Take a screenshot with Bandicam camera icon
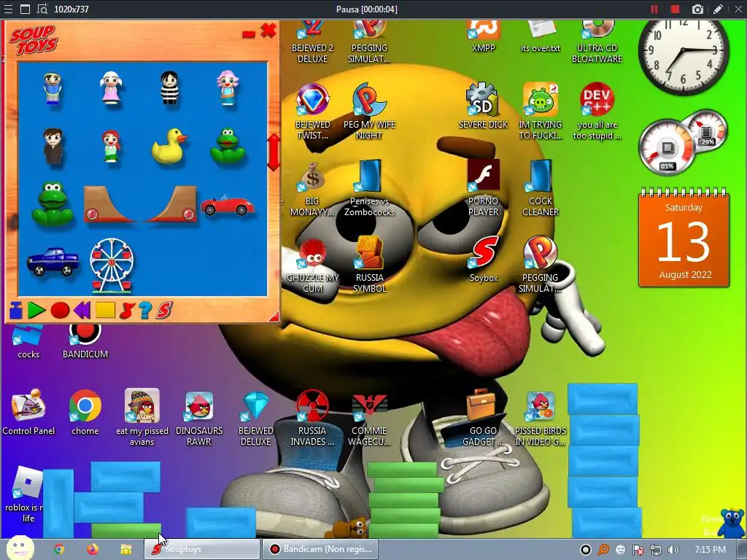 coord(697,9)
